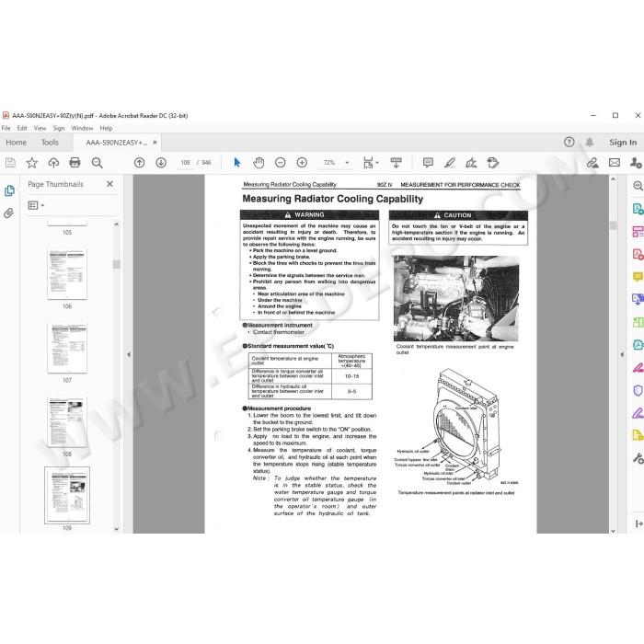Click the stamp tool icon

tap(492, 163)
